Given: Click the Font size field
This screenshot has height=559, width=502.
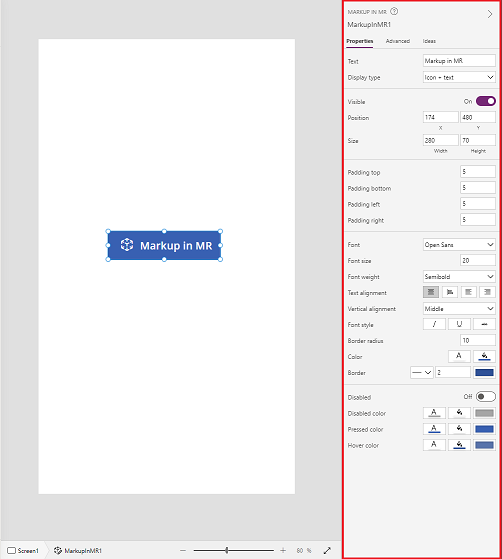Looking at the screenshot, I should click(478, 261).
